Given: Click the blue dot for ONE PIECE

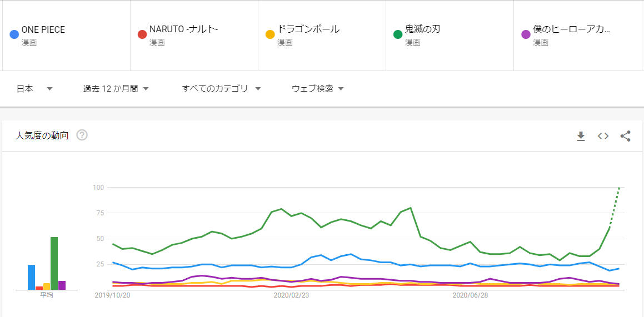Looking at the screenshot, I should tap(14, 34).
